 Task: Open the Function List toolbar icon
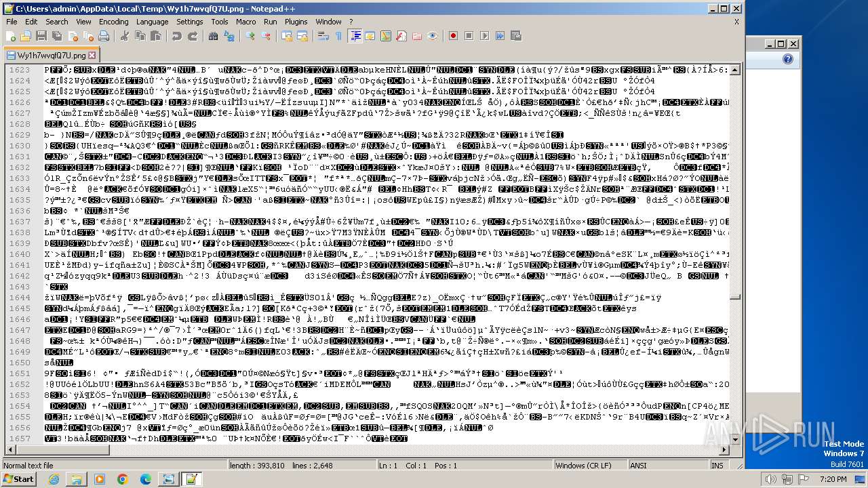[401, 36]
